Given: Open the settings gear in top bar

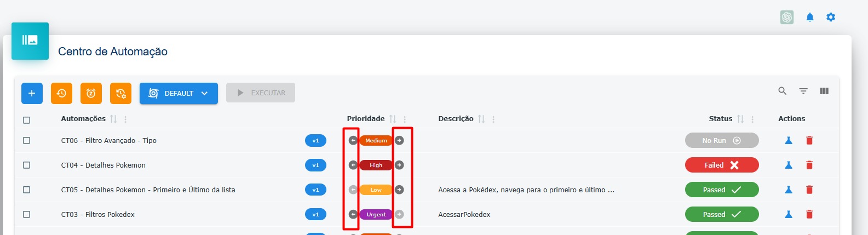Looking at the screenshot, I should (831, 18).
